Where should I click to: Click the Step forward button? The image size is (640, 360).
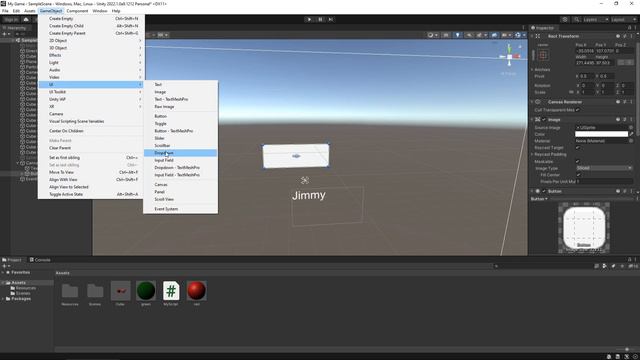[331, 19]
